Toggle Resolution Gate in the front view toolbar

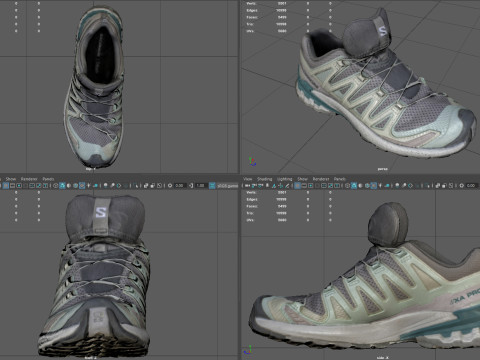19,186
